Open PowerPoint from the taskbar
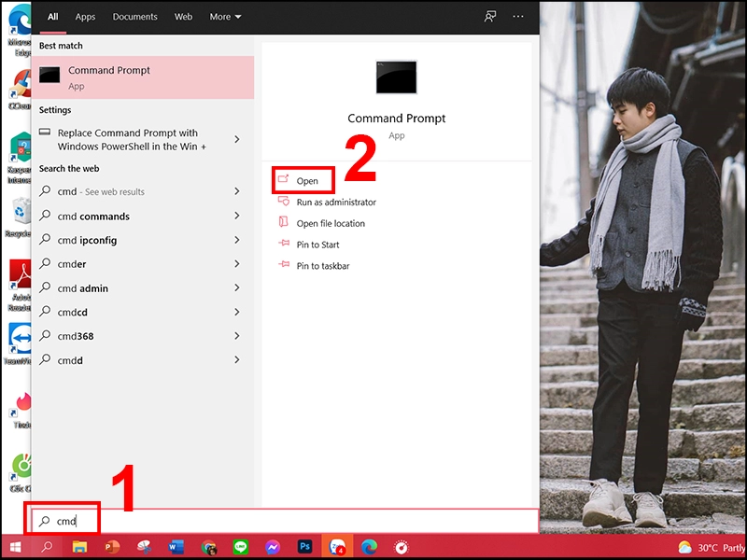747x560 pixels. point(112,546)
